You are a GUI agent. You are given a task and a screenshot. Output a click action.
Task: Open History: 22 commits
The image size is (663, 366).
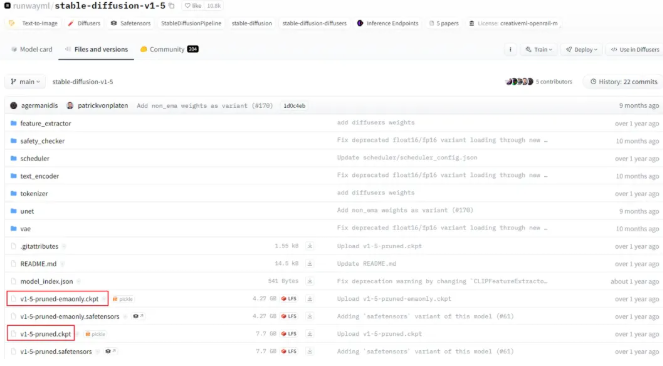[x=624, y=82]
